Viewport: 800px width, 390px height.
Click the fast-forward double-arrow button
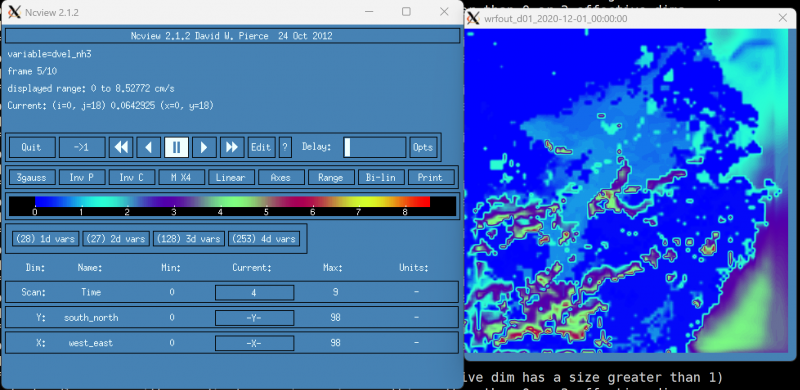232,148
